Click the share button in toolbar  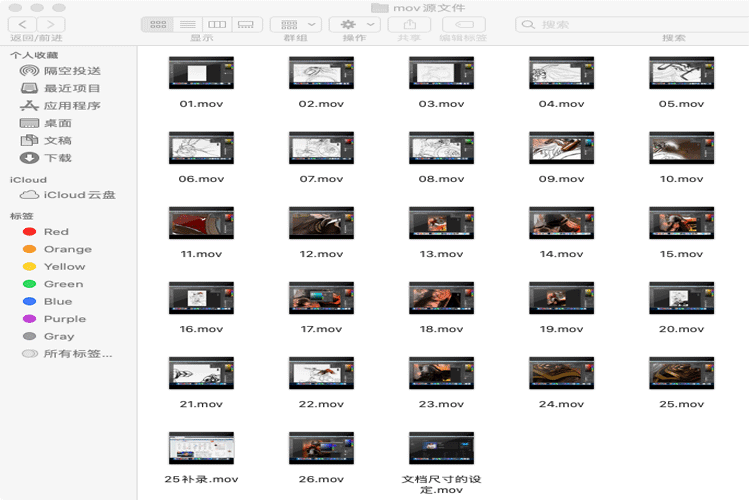[409, 24]
